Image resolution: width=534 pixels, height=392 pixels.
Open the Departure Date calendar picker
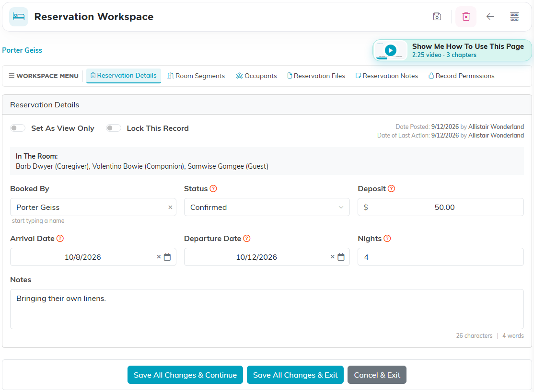(341, 257)
